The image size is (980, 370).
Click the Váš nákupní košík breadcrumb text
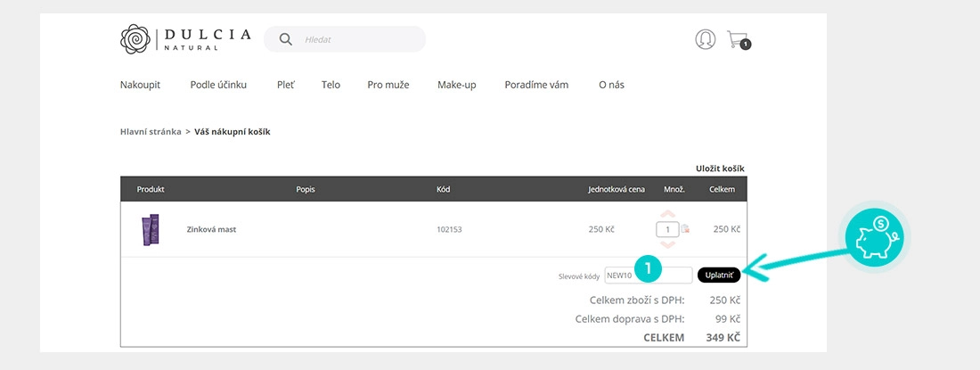[x=233, y=132]
